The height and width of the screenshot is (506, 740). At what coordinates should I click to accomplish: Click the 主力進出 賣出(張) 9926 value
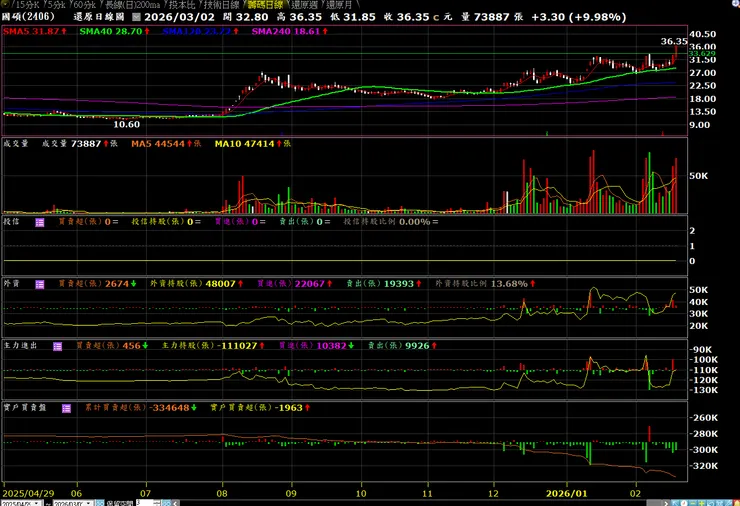click(417, 346)
